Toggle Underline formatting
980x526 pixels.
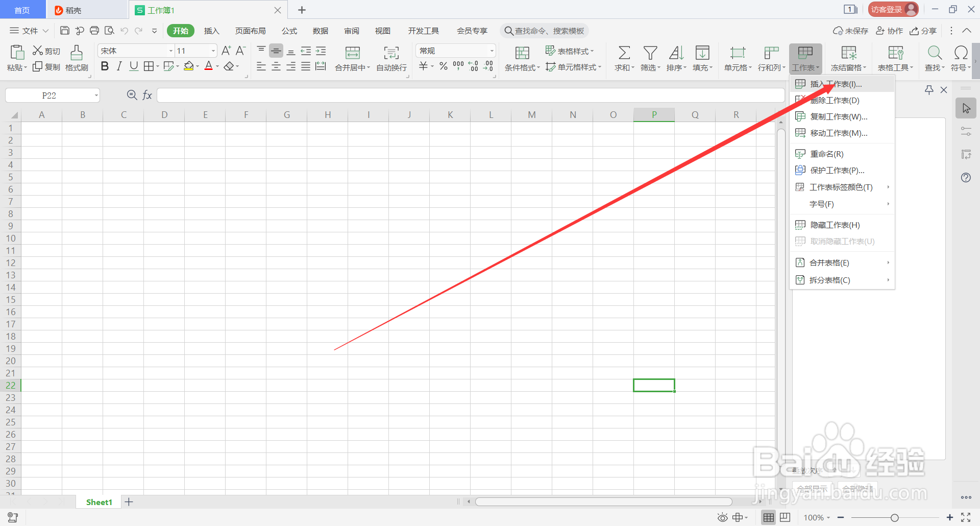(134, 66)
